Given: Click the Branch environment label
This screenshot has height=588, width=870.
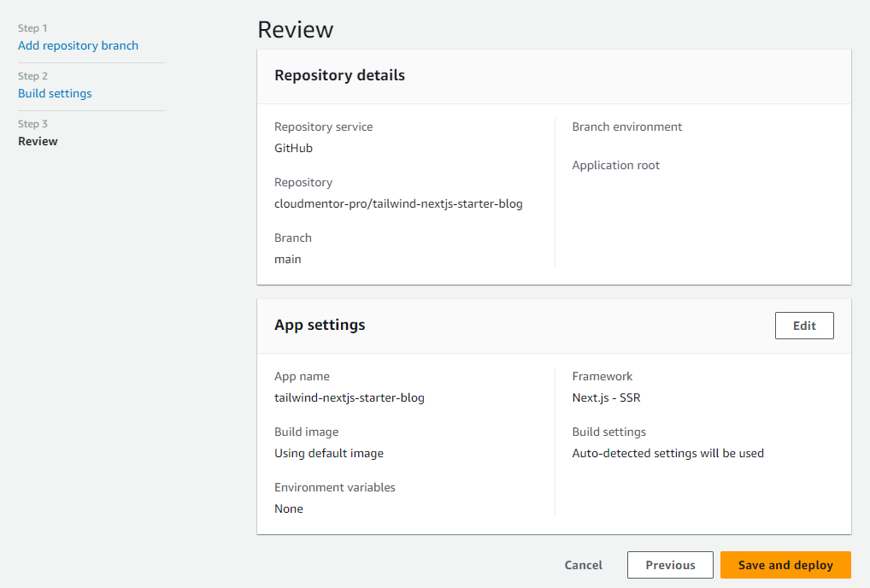Looking at the screenshot, I should (626, 126).
